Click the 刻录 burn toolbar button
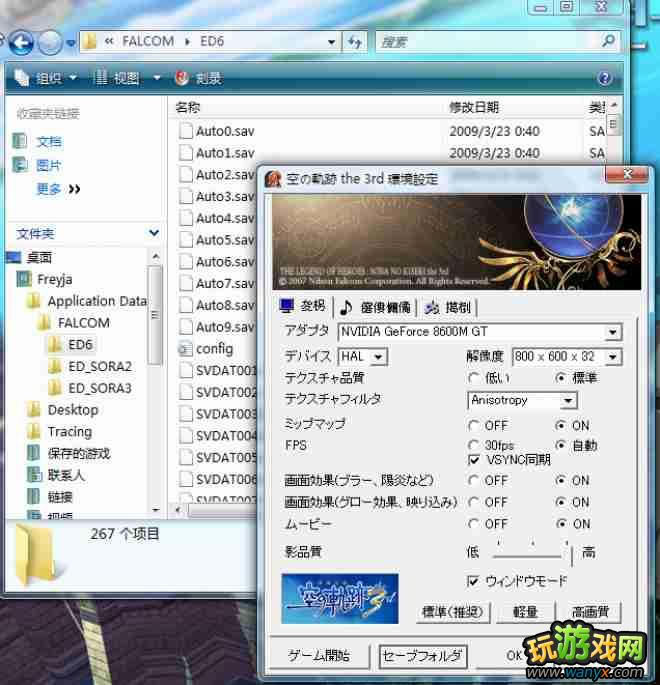Screen dimensions: 660x685 pos(199,78)
